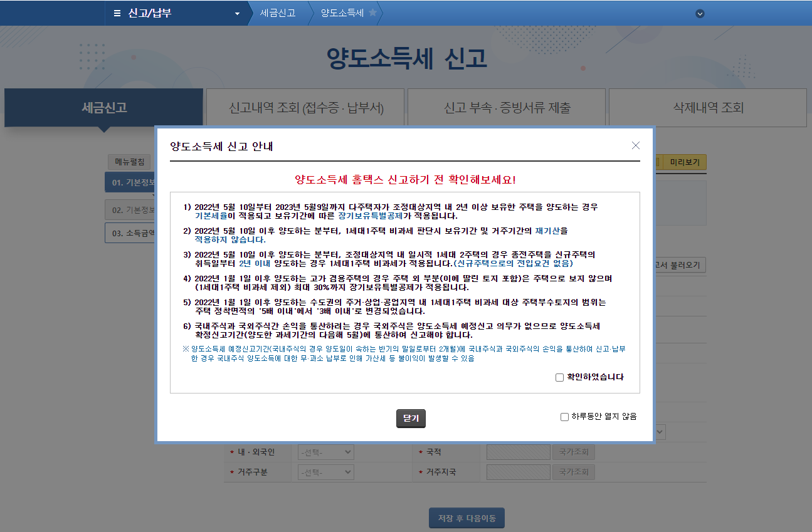The image size is (812, 532).
Task: Enable the 하루동안 열지 않음 option
Action: pyautogui.click(x=564, y=416)
